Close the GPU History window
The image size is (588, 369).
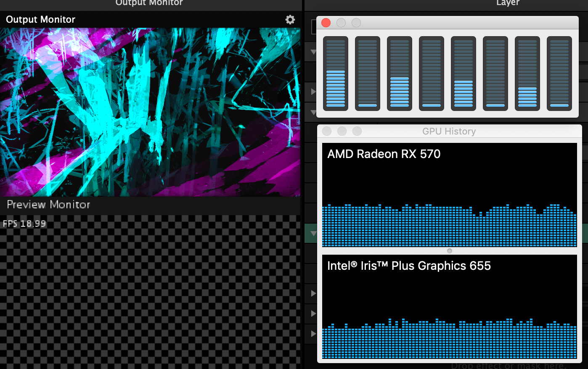coord(327,131)
